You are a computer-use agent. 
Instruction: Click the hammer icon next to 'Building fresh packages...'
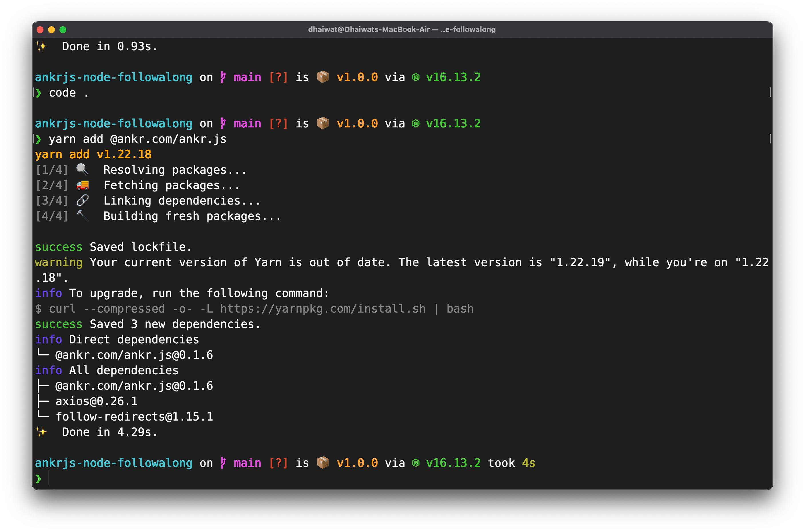(82, 216)
